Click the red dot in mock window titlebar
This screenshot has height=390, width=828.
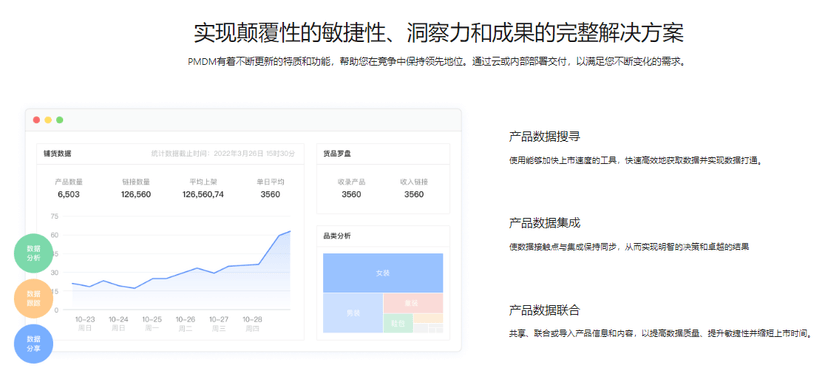[36, 120]
